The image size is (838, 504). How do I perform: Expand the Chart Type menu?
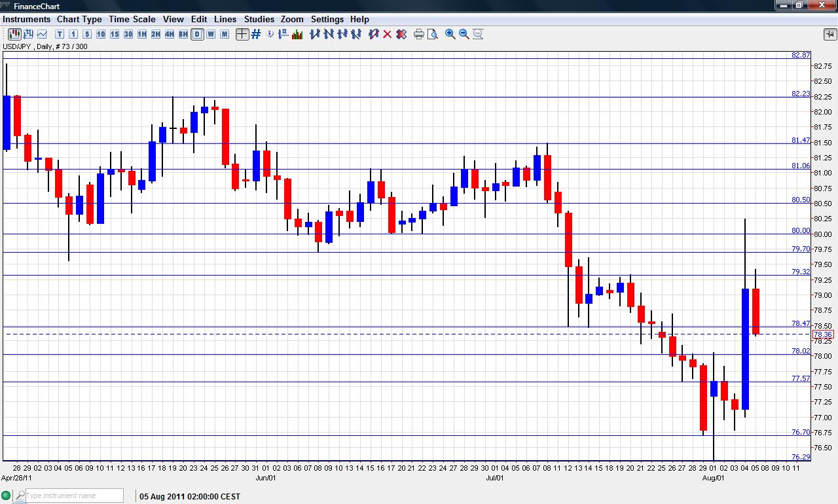[79, 19]
